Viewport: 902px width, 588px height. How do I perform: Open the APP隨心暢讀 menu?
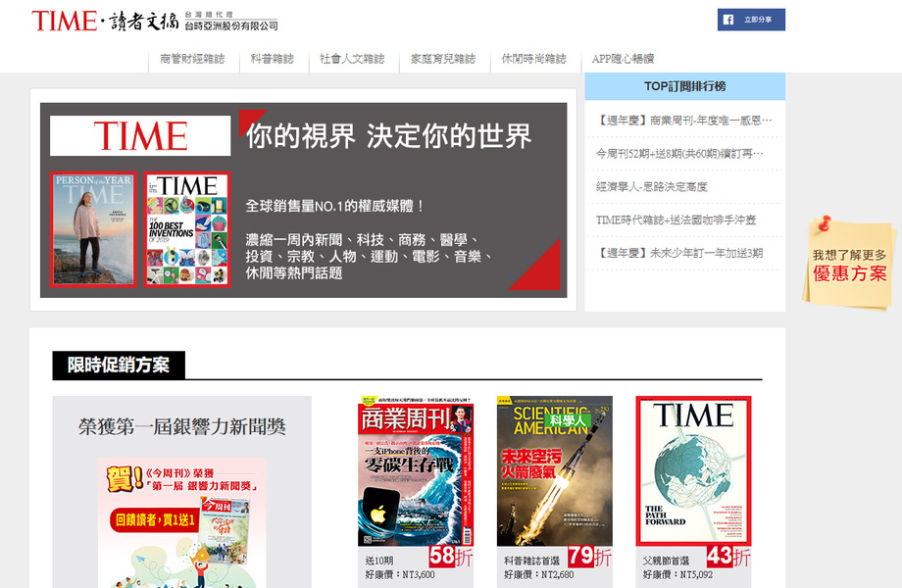click(623, 59)
